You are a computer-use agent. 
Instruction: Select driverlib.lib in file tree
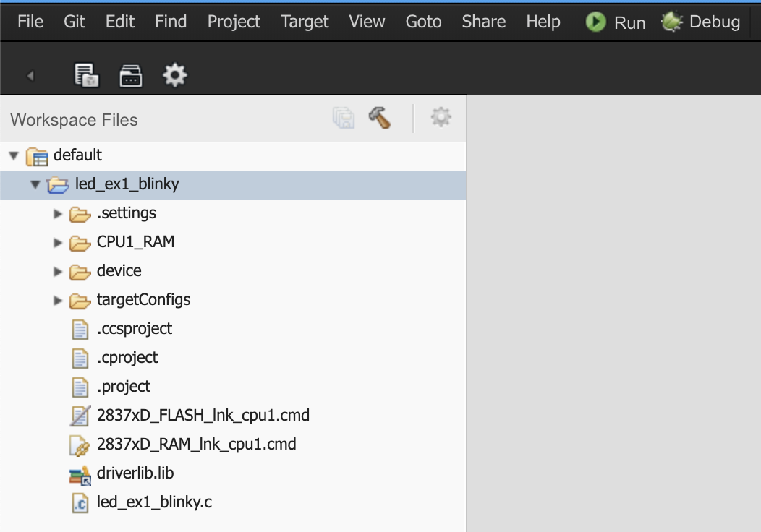(x=135, y=473)
